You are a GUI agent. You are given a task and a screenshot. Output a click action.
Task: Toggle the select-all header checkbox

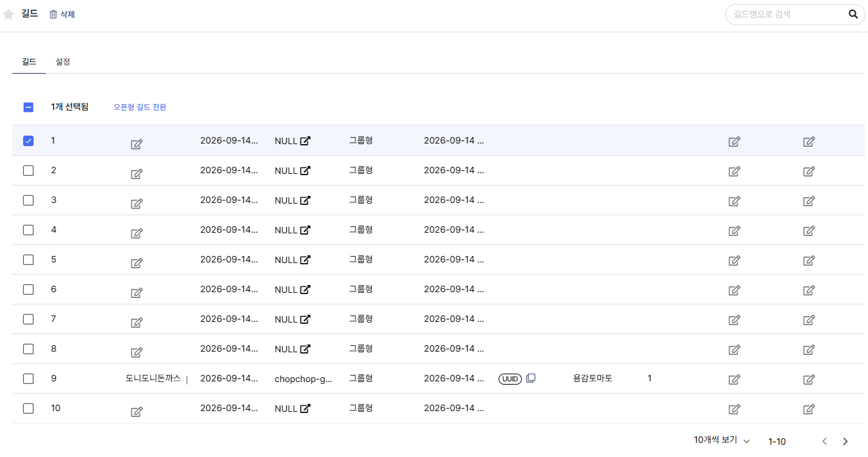pyautogui.click(x=28, y=107)
